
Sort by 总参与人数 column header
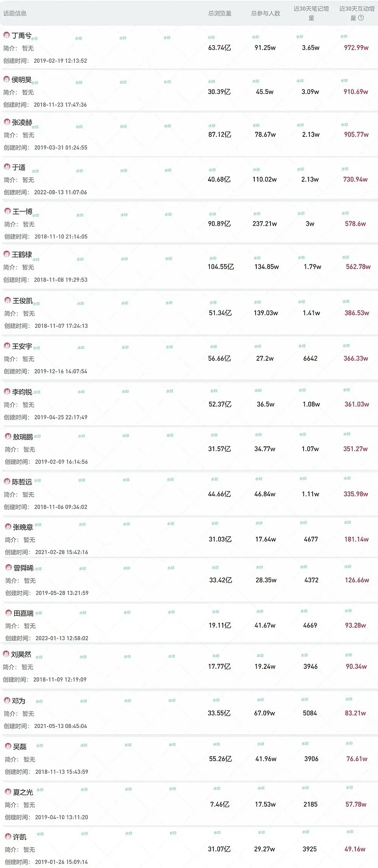[x=265, y=13]
